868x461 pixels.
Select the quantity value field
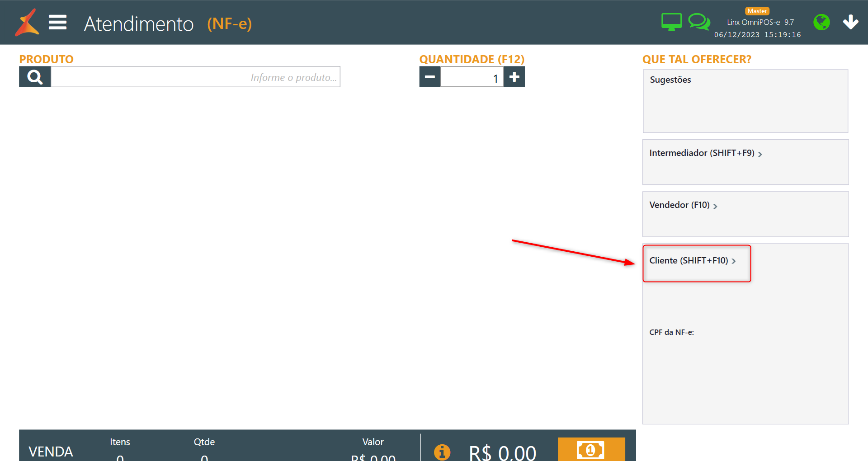point(472,77)
